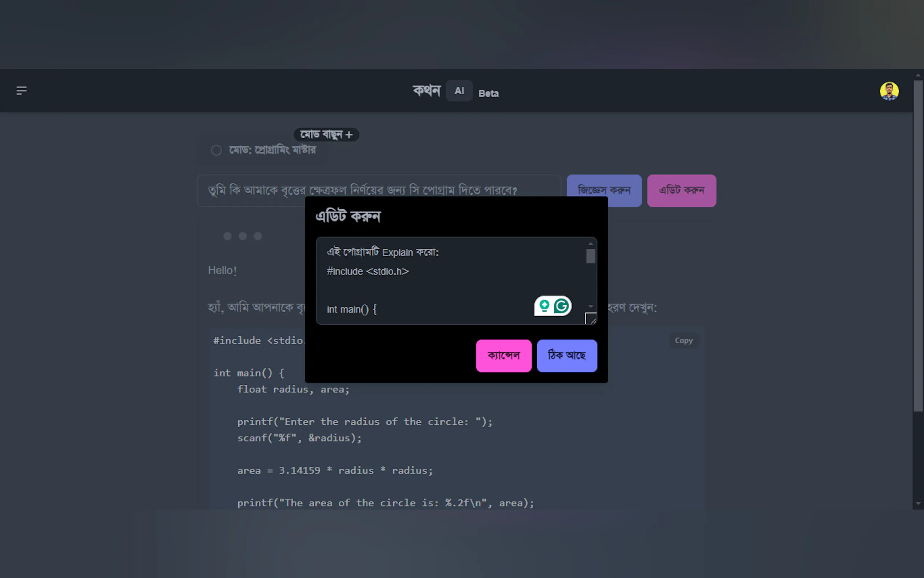Screen dimensions: 924x578
Task: Confirm with the ঠিক আছে button
Action: (566, 356)
